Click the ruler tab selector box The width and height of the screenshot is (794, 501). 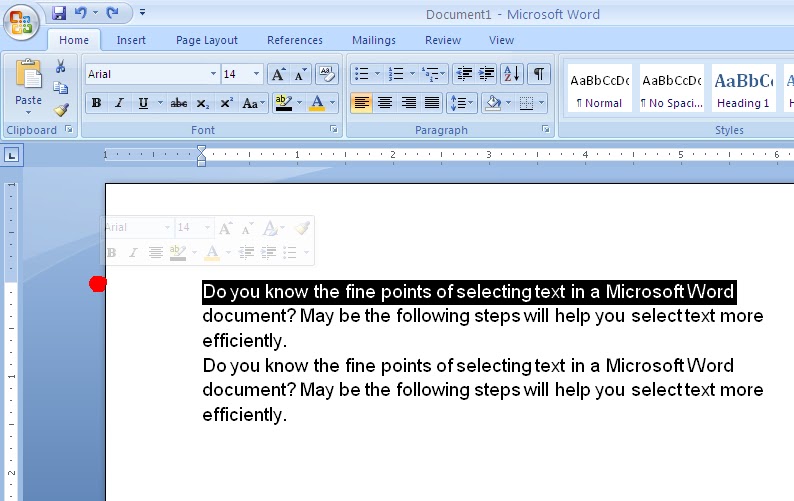12,155
